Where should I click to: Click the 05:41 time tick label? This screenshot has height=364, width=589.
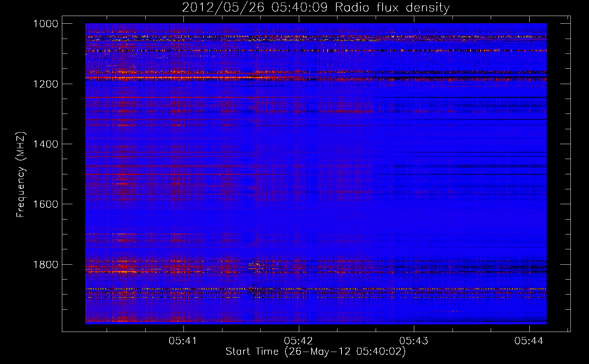(x=183, y=341)
